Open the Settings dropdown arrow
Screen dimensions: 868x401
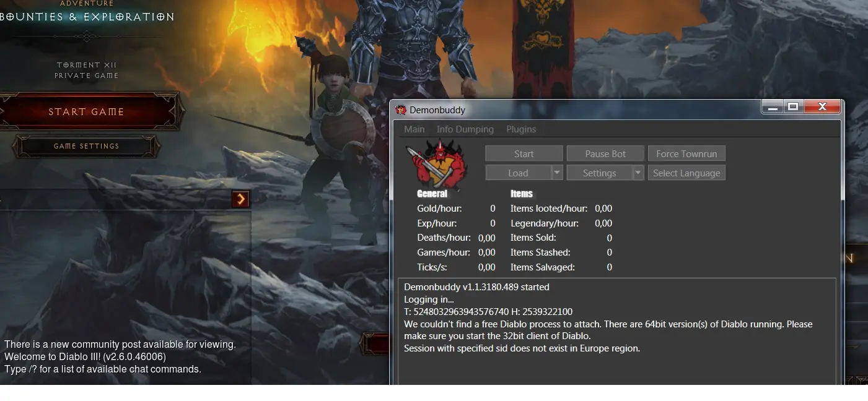[x=638, y=173]
